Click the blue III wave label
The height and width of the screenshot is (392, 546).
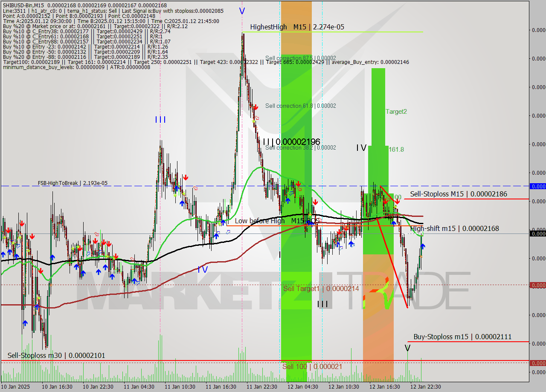pos(160,120)
